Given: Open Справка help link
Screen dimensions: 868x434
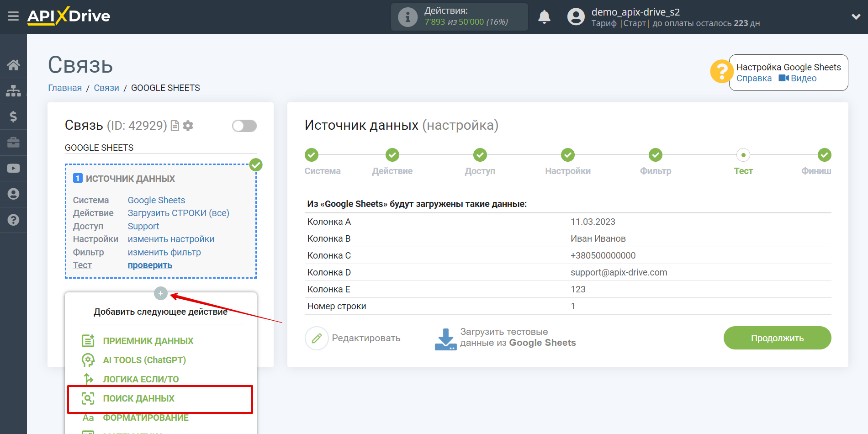Looking at the screenshot, I should coord(754,78).
